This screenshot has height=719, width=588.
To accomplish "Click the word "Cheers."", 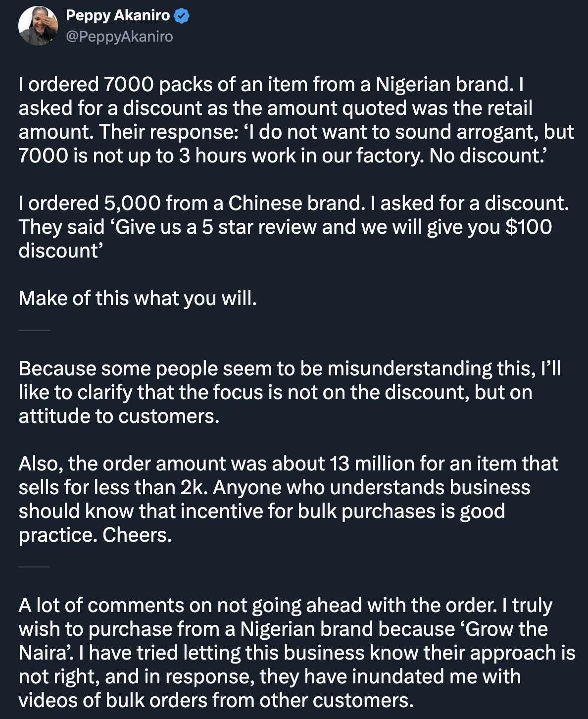I will (137, 535).
